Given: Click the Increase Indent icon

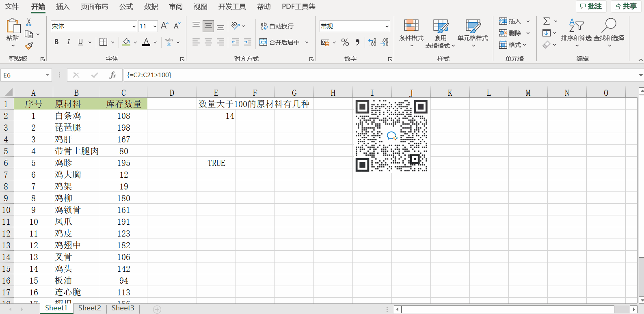Looking at the screenshot, I should (x=248, y=42).
